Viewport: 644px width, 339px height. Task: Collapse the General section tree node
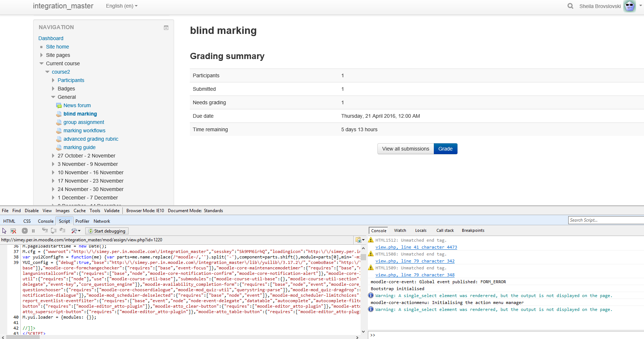(x=53, y=97)
